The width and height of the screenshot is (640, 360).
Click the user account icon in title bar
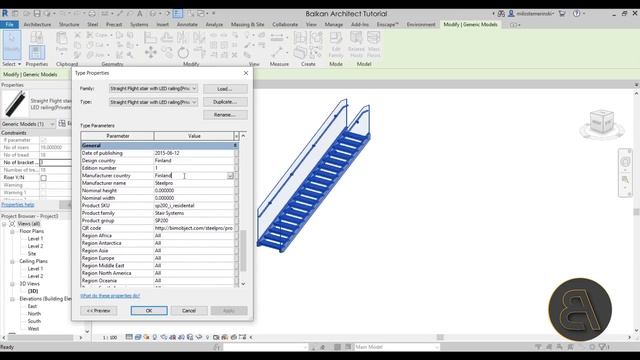pos(511,13)
